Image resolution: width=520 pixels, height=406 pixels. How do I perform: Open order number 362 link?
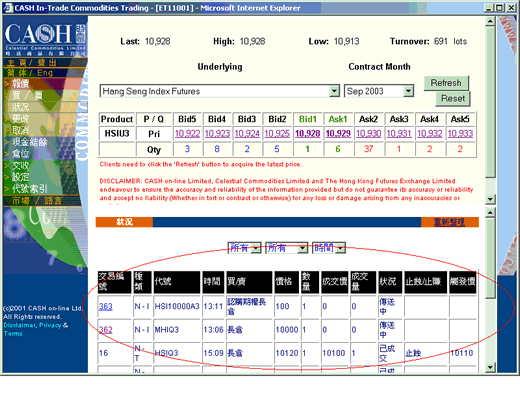[x=106, y=330]
